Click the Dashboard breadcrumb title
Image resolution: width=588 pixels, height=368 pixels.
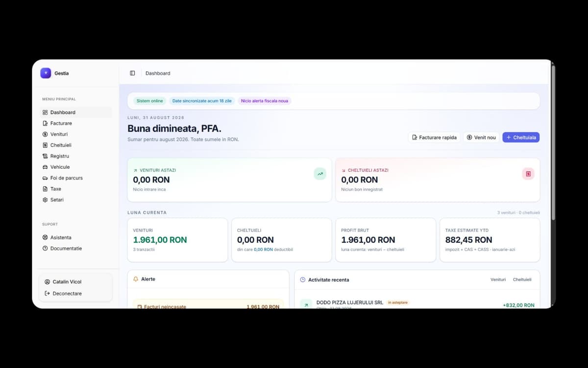coord(158,73)
